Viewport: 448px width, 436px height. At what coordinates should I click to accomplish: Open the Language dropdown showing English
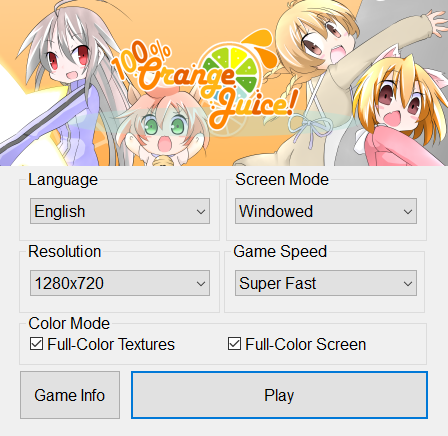(120, 211)
